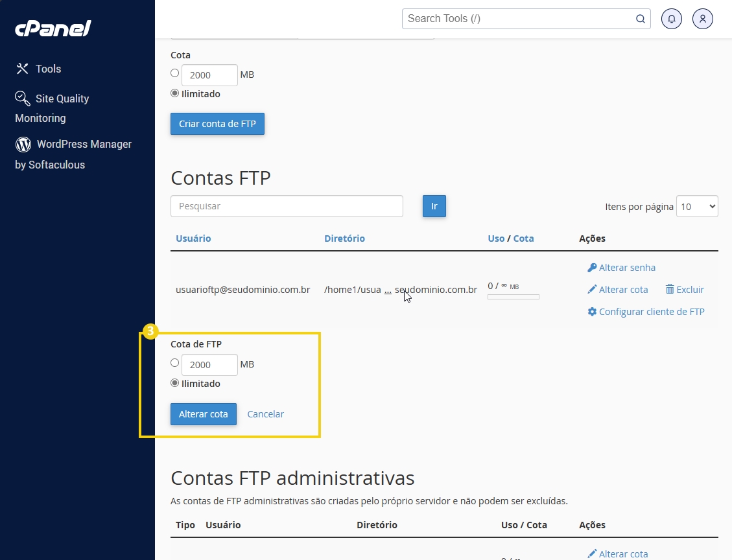Open WordPress Manager by Softaculous menu item
The width and height of the screenshot is (732, 560).
coord(73,154)
